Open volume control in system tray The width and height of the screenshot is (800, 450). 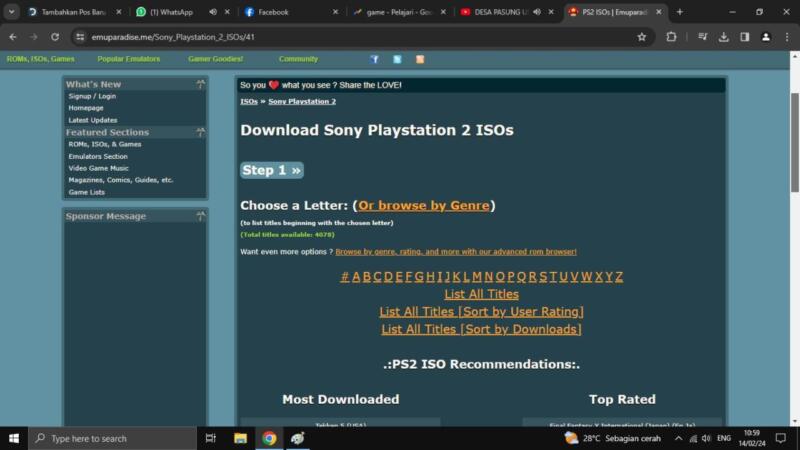click(x=706, y=438)
